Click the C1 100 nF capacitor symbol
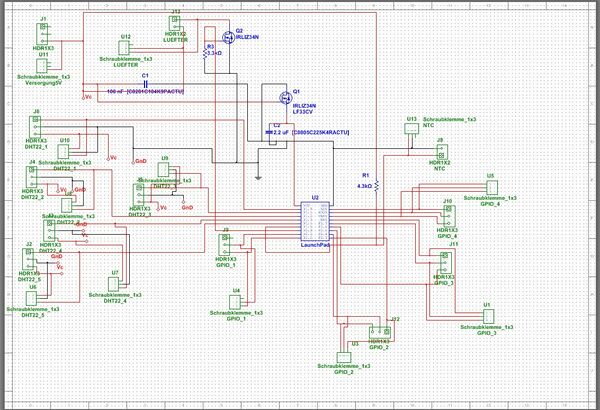The image size is (600, 410). click(146, 84)
